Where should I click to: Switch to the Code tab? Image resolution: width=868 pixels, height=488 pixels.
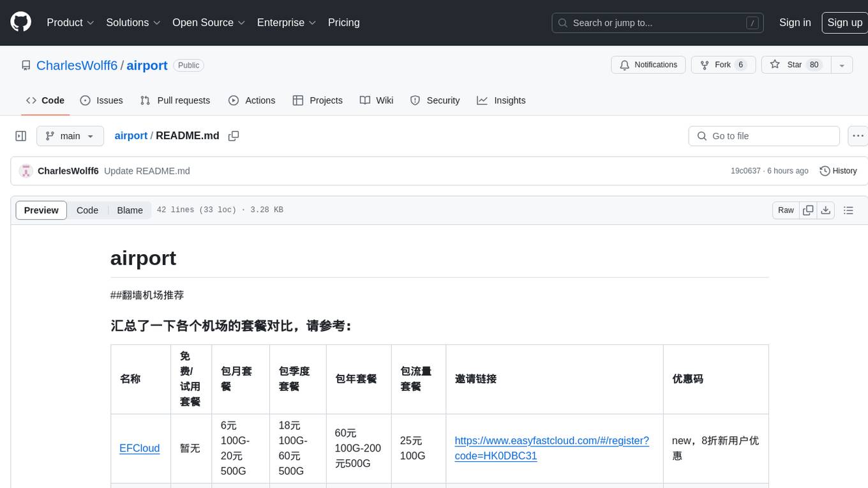pyautogui.click(x=45, y=100)
